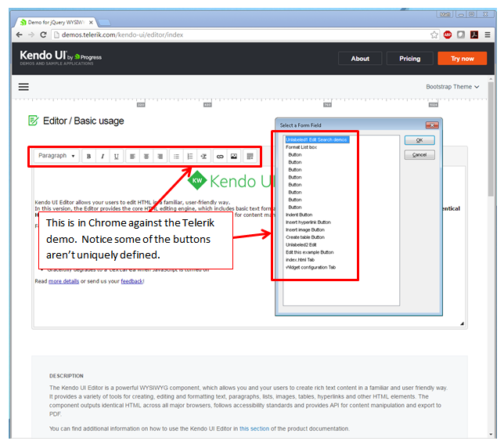Select 'Unlabeled1 Edit Search demos' list item

coord(317,139)
